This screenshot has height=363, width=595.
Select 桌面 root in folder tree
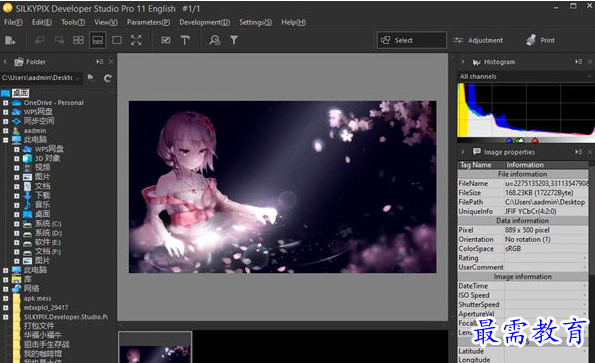pyautogui.click(x=20, y=93)
